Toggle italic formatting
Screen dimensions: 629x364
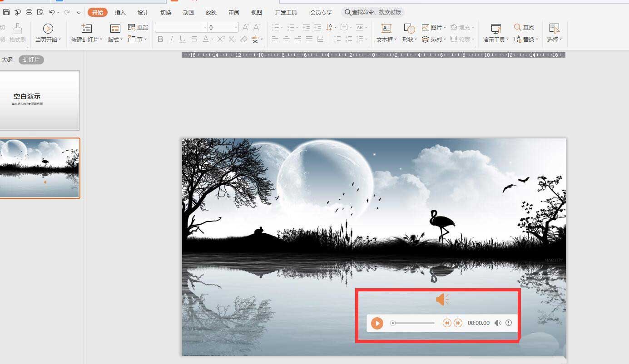(171, 39)
